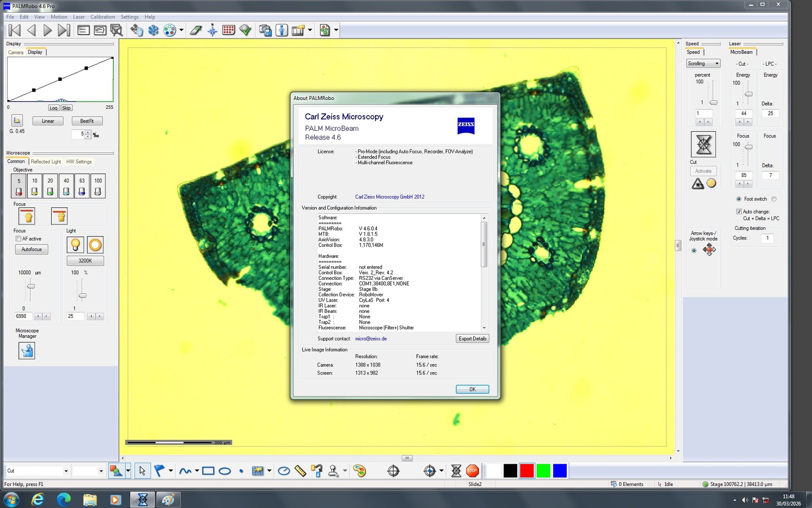
Task: Select the Foot switch radio button
Action: pos(739,199)
